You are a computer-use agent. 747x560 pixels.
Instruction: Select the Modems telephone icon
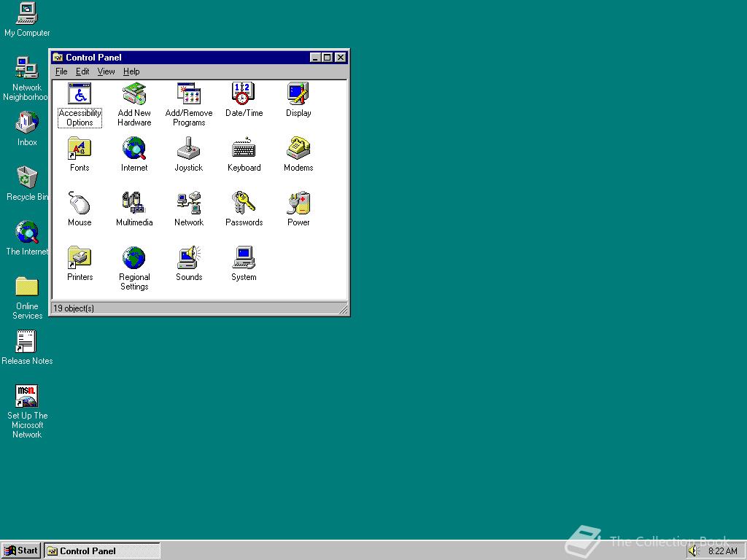(298, 149)
